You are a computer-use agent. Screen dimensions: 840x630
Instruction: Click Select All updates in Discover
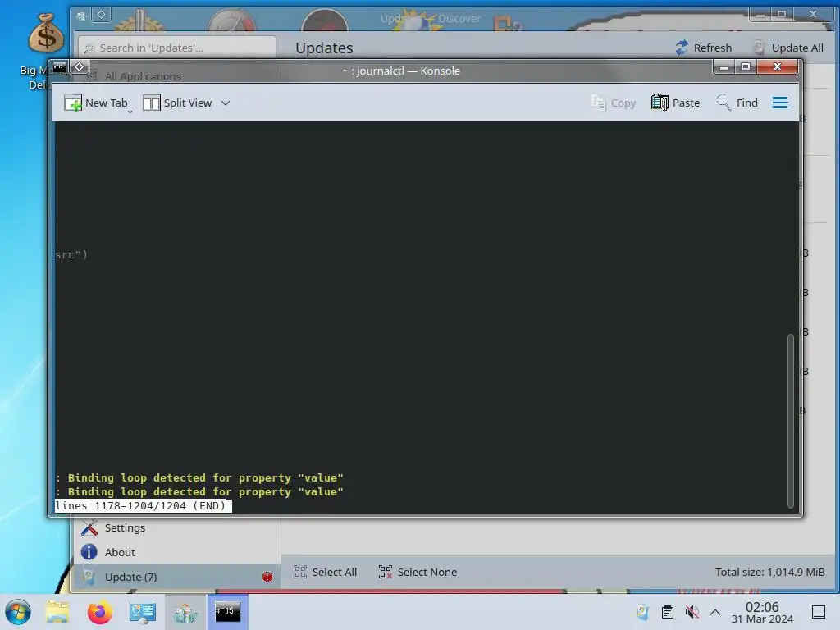point(325,572)
